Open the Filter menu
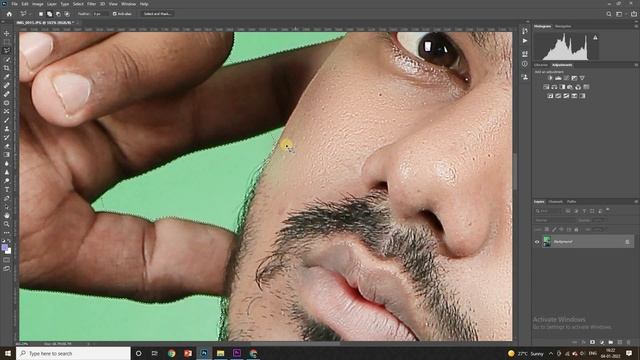640x360 pixels. [91, 4]
